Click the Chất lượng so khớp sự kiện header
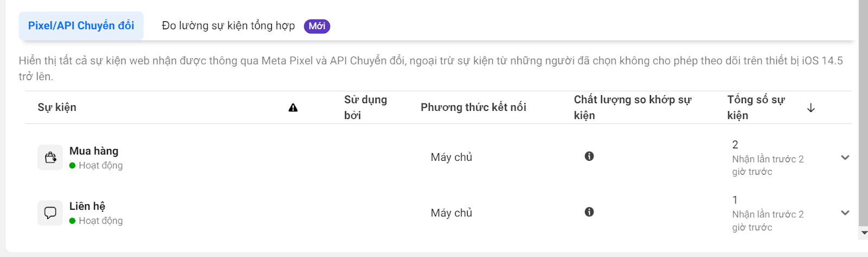The image size is (868, 257). [x=633, y=108]
